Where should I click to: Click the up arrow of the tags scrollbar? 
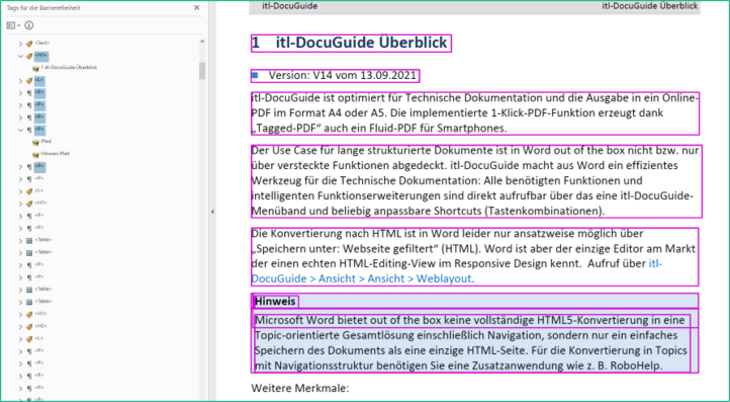pyautogui.click(x=202, y=42)
